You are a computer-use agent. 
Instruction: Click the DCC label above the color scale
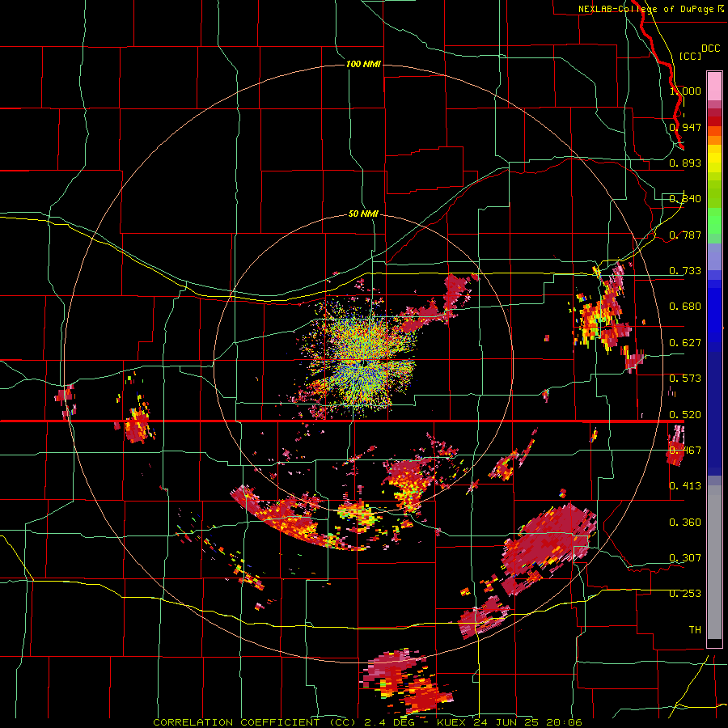pyautogui.click(x=710, y=49)
